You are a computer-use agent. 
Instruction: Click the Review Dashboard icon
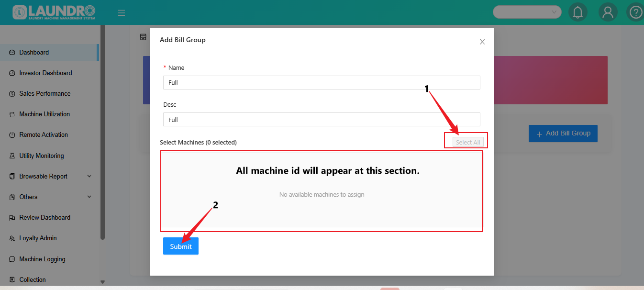pos(12,218)
